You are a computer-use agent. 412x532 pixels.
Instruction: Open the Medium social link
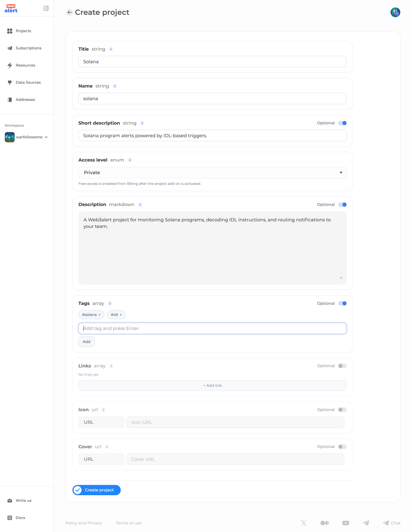(x=325, y=523)
